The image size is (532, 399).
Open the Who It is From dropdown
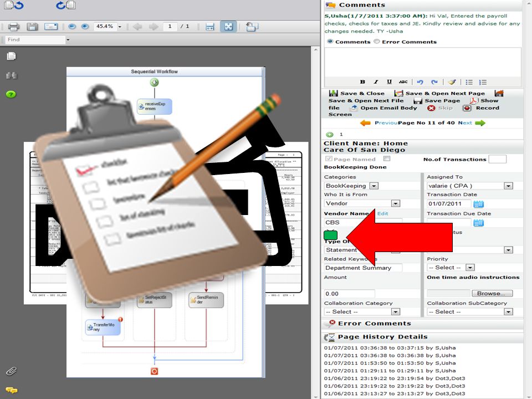click(x=396, y=203)
